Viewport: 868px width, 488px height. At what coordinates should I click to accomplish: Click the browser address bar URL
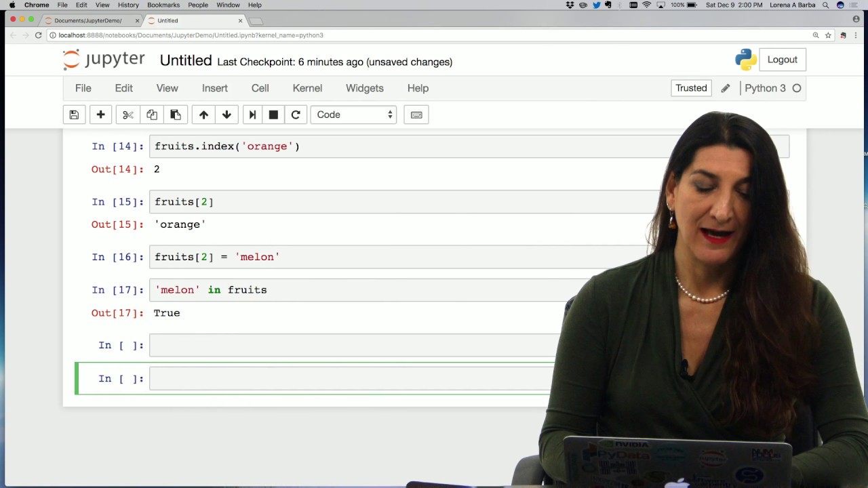(x=191, y=35)
